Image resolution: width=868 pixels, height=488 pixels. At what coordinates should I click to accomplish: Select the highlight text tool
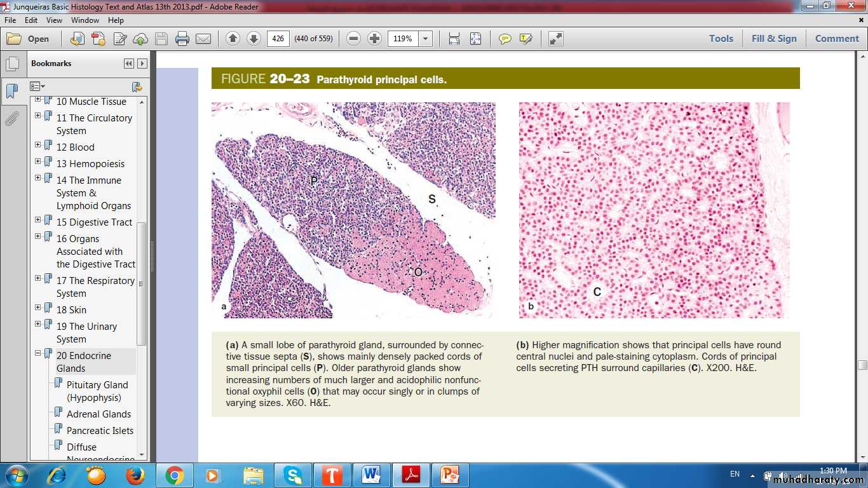(x=526, y=39)
